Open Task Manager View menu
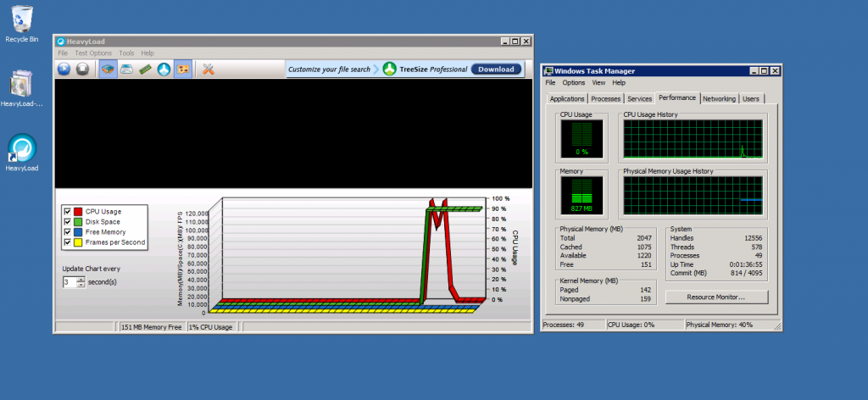Viewport: 868px width, 400px height. click(x=598, y=82)
